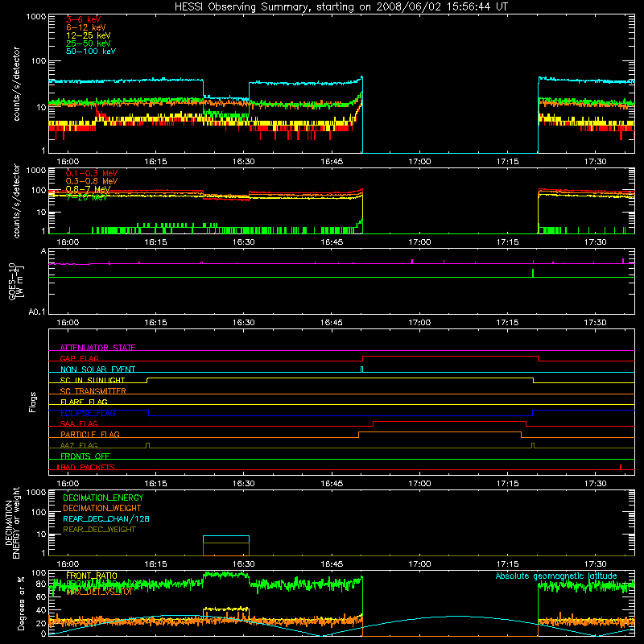
Task: Select the yellow 12-25 keV legend label
Action: 89,35
